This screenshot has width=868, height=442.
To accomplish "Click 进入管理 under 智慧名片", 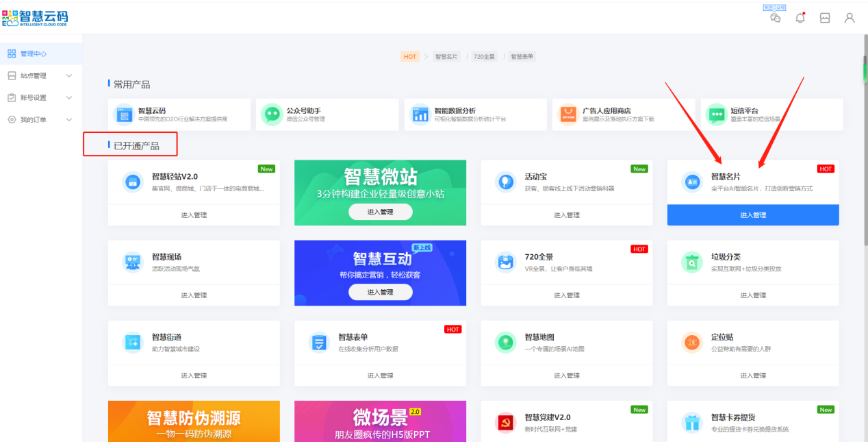I will pos(753,215).
